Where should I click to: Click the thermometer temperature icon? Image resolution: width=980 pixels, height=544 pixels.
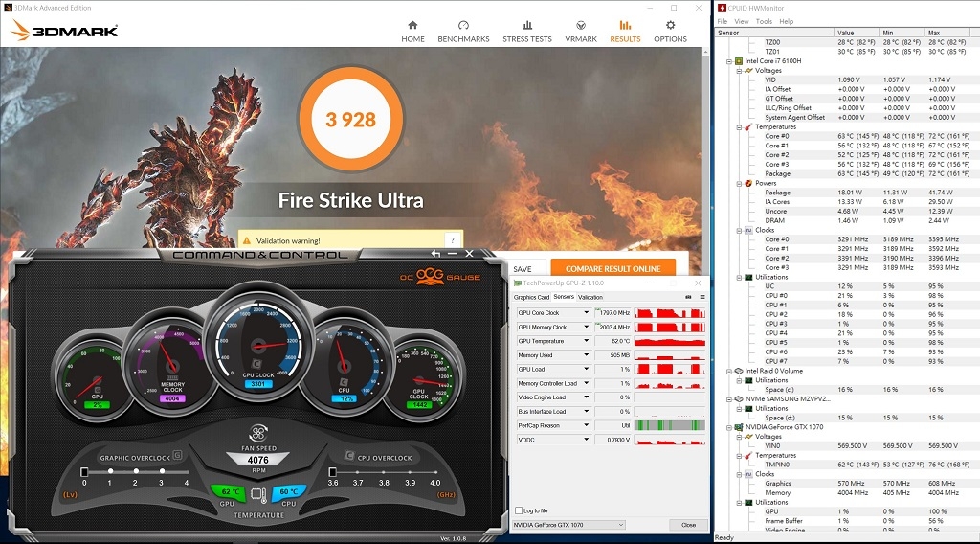[x=258, y=494]
